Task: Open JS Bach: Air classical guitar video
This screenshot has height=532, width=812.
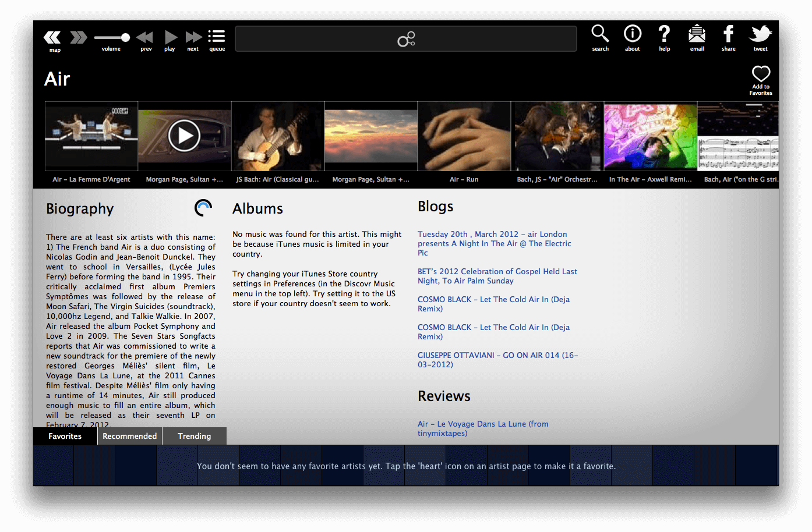Action: pos(278,137)
